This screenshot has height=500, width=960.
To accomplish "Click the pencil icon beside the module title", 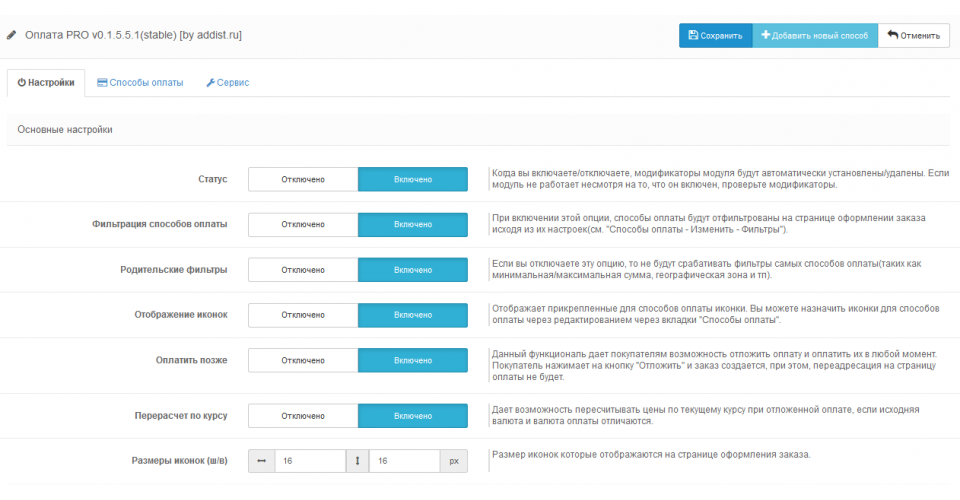I will pyautogui.click(x=12, y=35).
